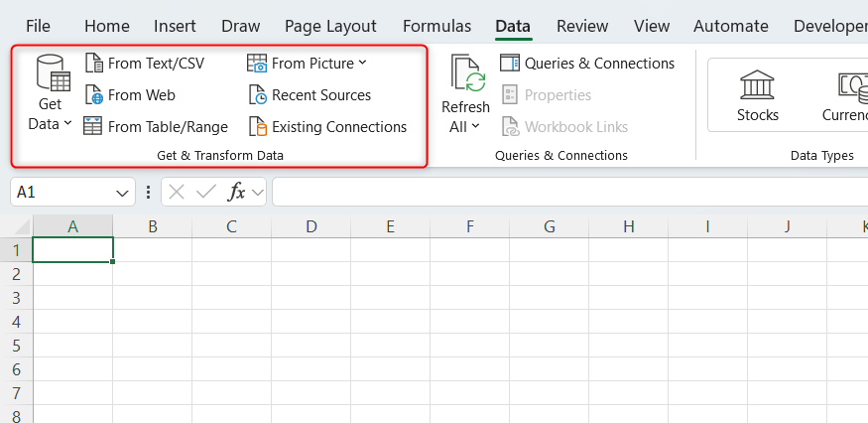Click the Enter checkmark in formula bar

pos(206,192)
